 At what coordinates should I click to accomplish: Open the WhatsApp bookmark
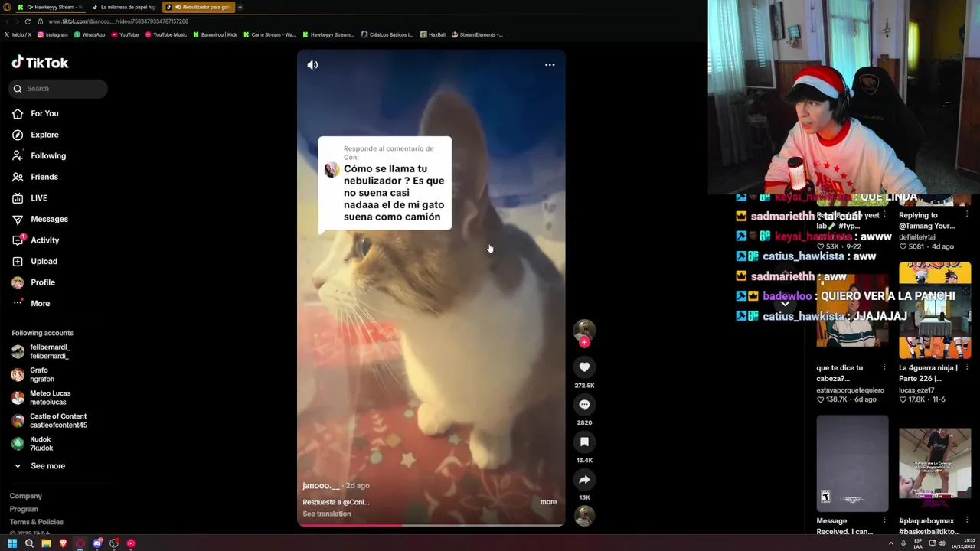(89, 34)
